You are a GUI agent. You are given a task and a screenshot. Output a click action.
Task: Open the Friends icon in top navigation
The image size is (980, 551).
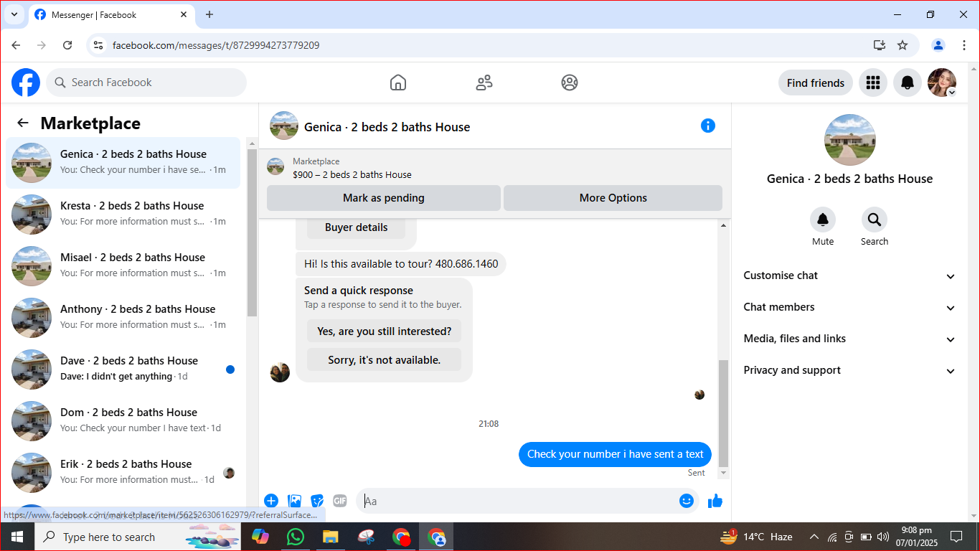[484, 83]
